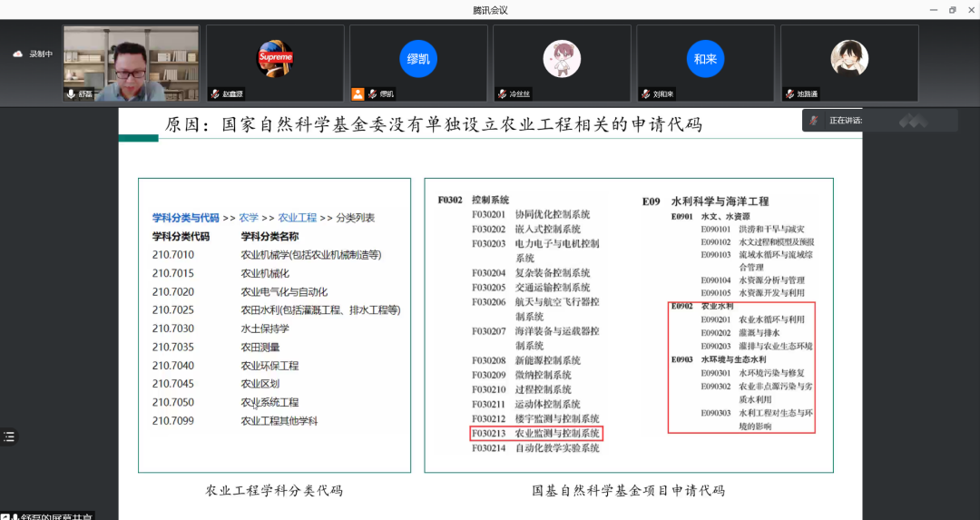The height and width of the screenshot is (520, 980).
Task: Click the highlighted F030213 农业监测与控制系统 entry
Action: click(535, 434)
